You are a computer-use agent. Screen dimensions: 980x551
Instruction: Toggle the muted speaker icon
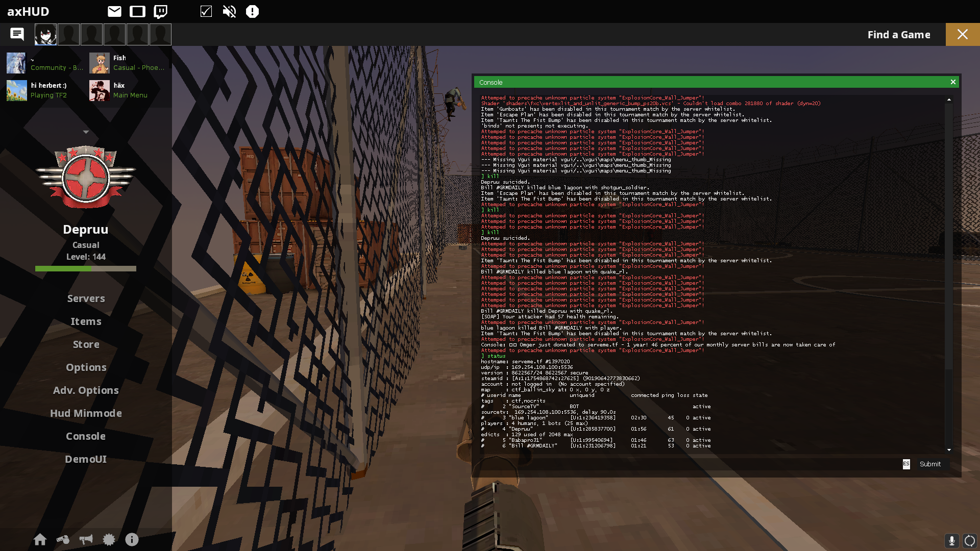click(229, 11)
